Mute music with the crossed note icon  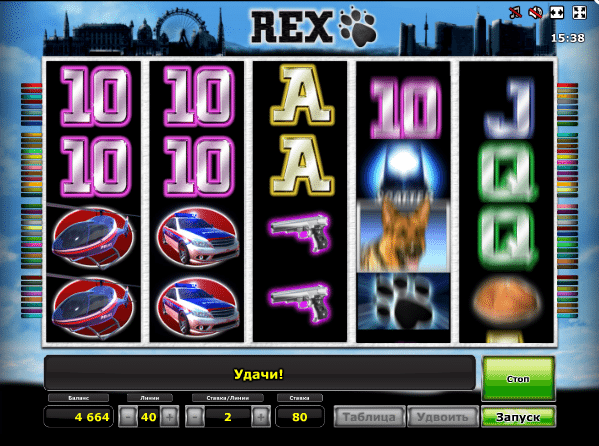click(515, 13)
